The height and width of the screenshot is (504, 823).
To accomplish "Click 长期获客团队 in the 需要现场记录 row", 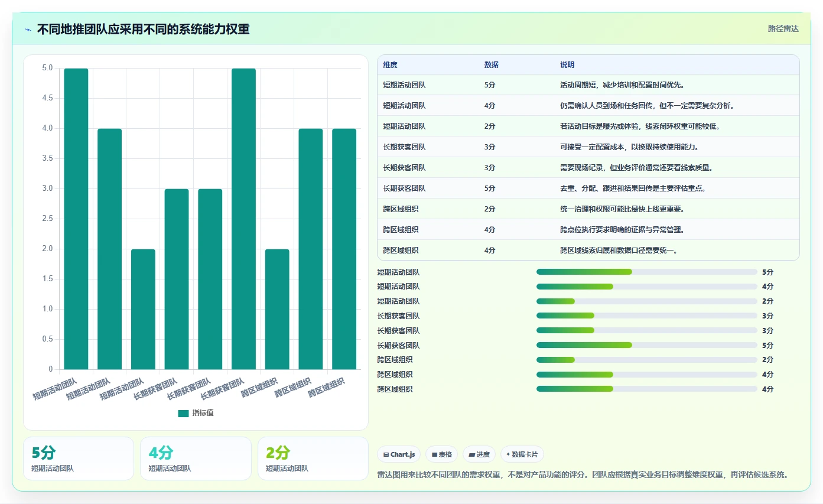I will click(x=404, y=168).
